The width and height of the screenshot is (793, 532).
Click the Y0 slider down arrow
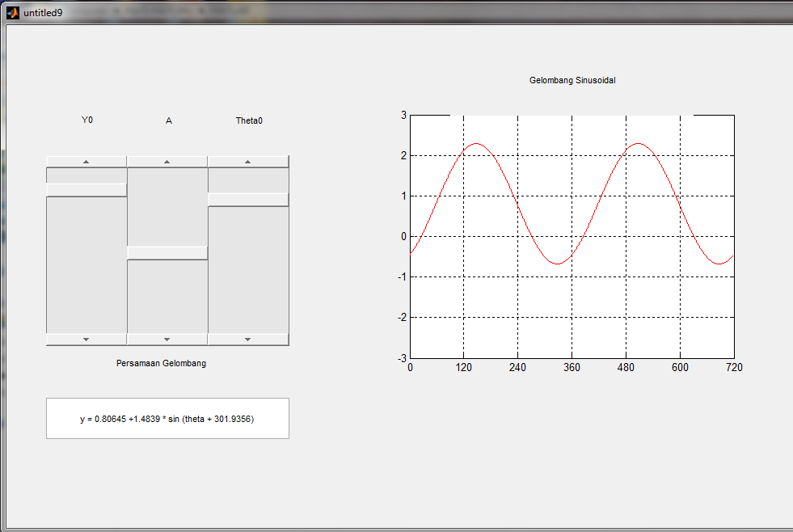pyautogui.click(x=86, y=340)
